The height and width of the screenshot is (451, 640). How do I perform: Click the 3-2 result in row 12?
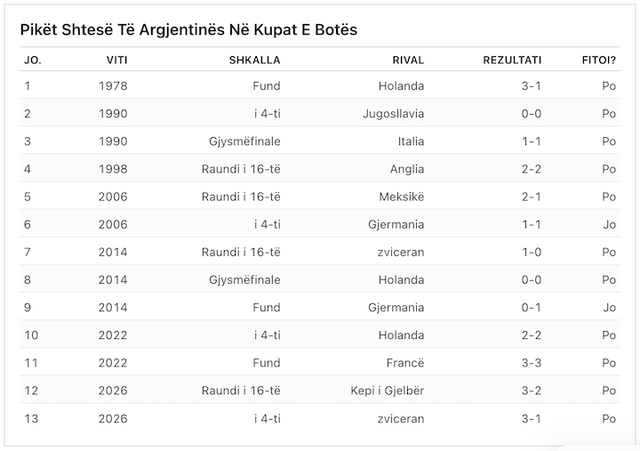[x=531, y=391]
